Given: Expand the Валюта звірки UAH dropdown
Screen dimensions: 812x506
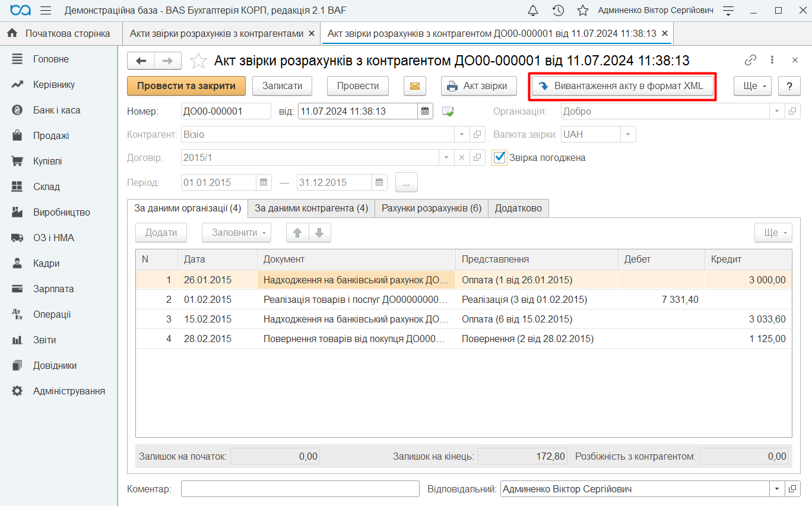Looking at the screenshot, I should point(629,135).
